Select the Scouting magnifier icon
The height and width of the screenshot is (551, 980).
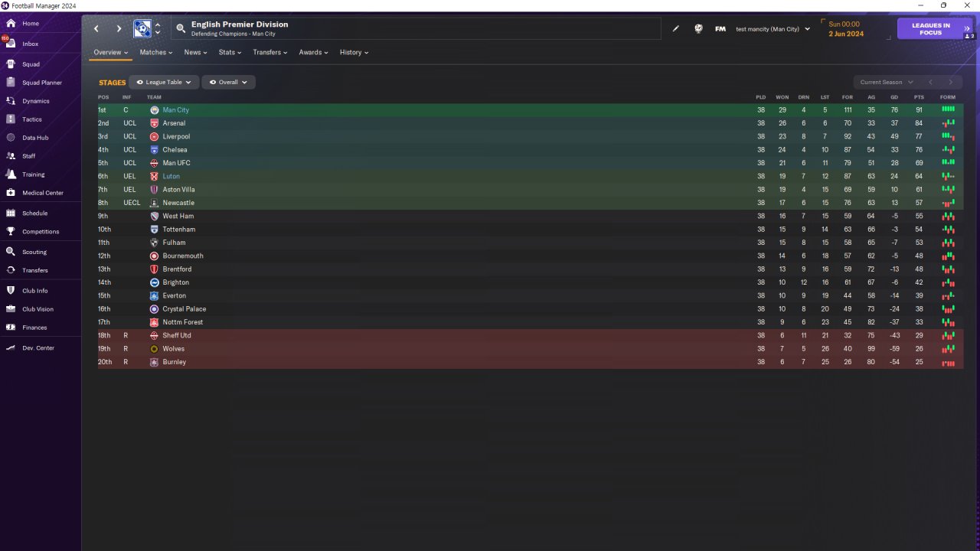11,252
